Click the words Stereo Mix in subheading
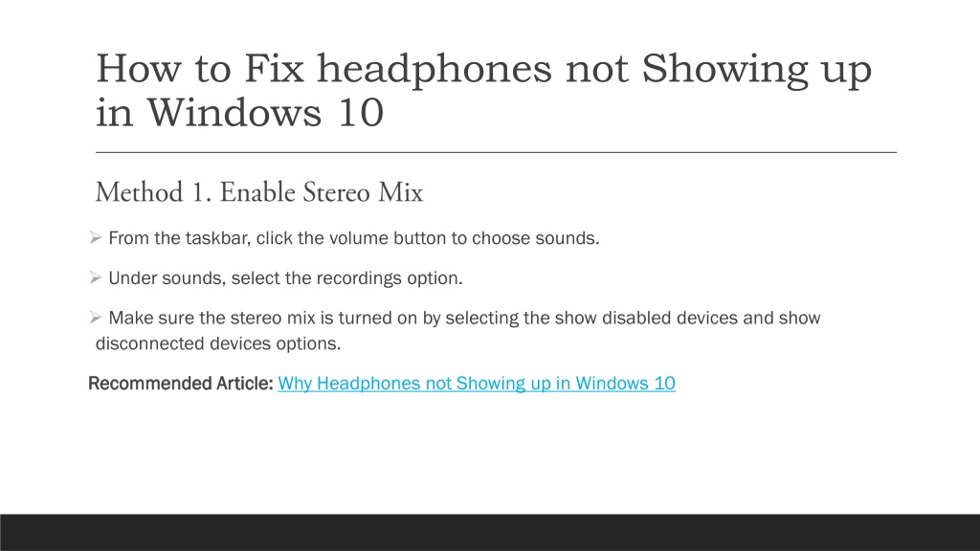Viewport: 980px width, 551px height. coord(363,192)
